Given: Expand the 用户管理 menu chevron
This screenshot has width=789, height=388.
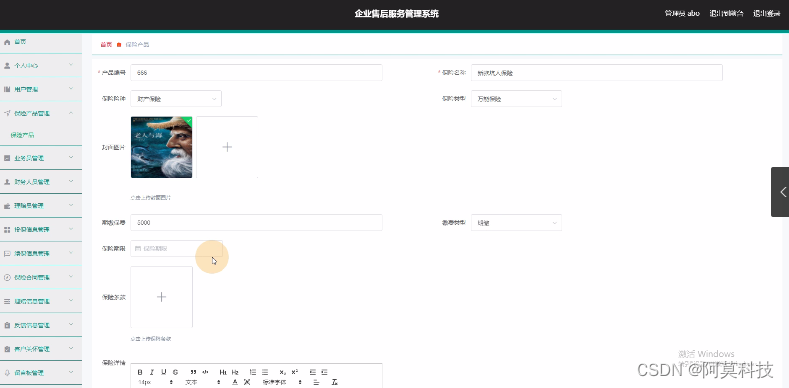Looking at the screenshot, I should click(71, 89).
